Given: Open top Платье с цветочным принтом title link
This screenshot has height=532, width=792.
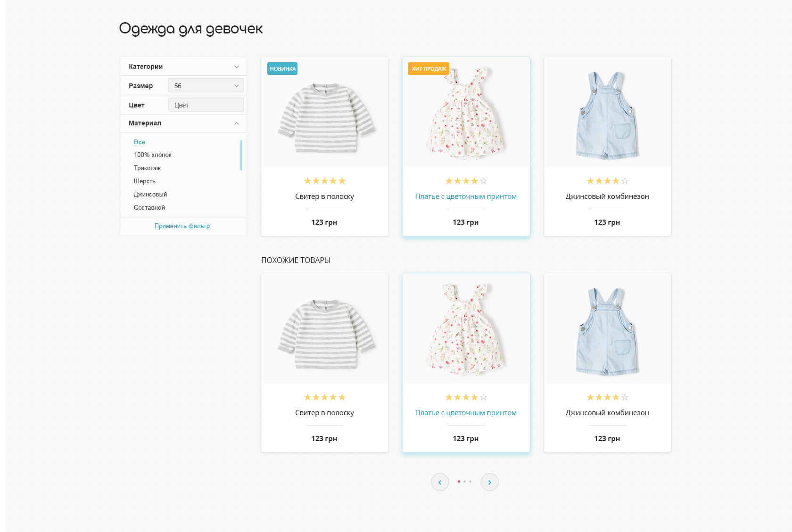Looking at the screenshot, I should pyautogui.click(x=466, y=196).
